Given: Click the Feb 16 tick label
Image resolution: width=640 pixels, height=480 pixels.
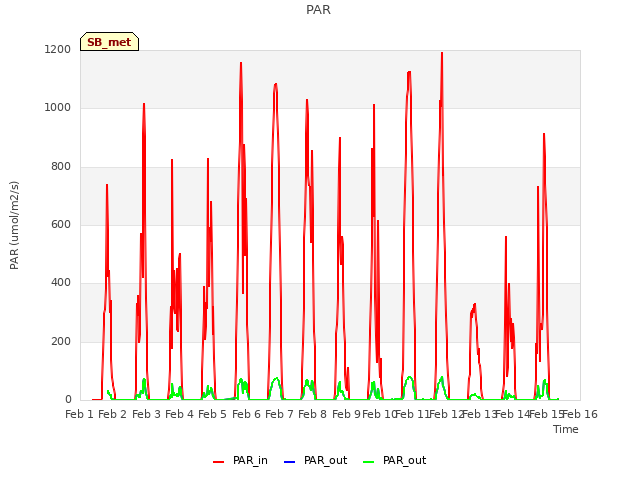Looking at the screenshot, I should click(580, 414).
